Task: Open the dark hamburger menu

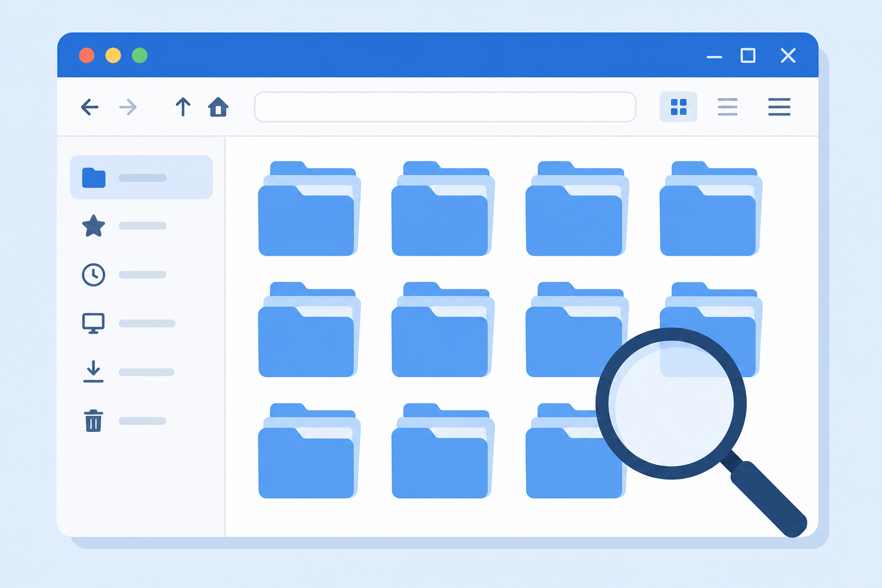Action: (779, 107)
